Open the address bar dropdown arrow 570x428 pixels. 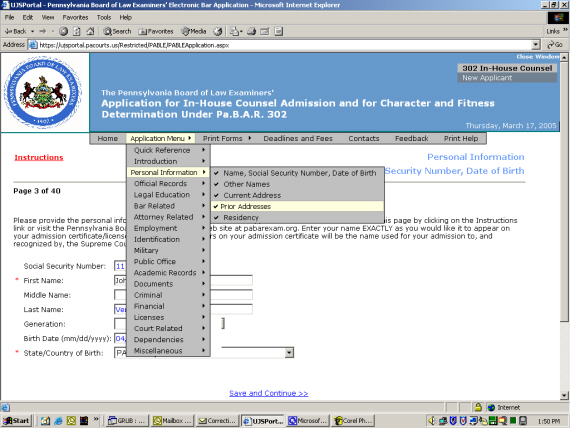(x=535, y=45)
